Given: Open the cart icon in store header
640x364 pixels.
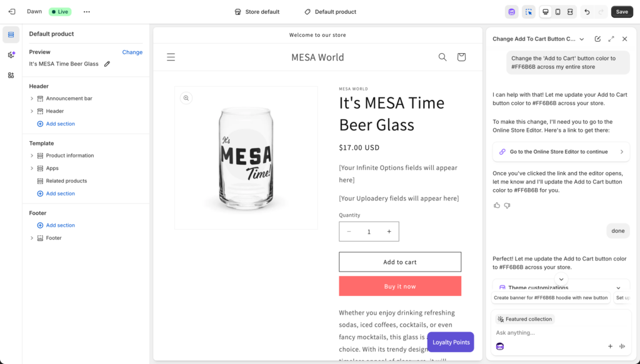Looking at the screenshot, I should tap(461, 57).
